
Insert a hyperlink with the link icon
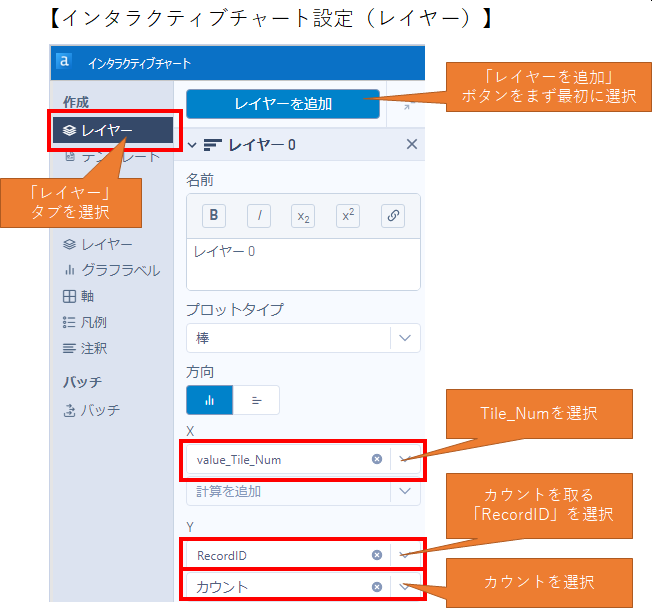[393, 215]
